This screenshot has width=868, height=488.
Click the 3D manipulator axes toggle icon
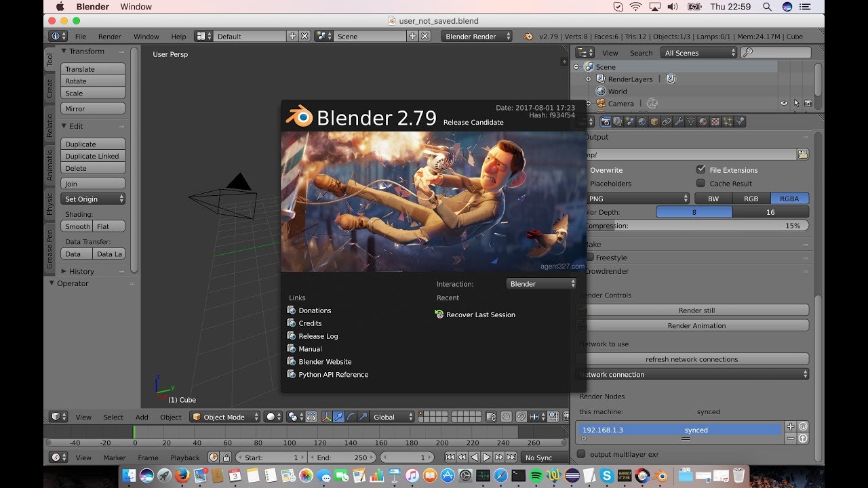[x=327, y=417]
